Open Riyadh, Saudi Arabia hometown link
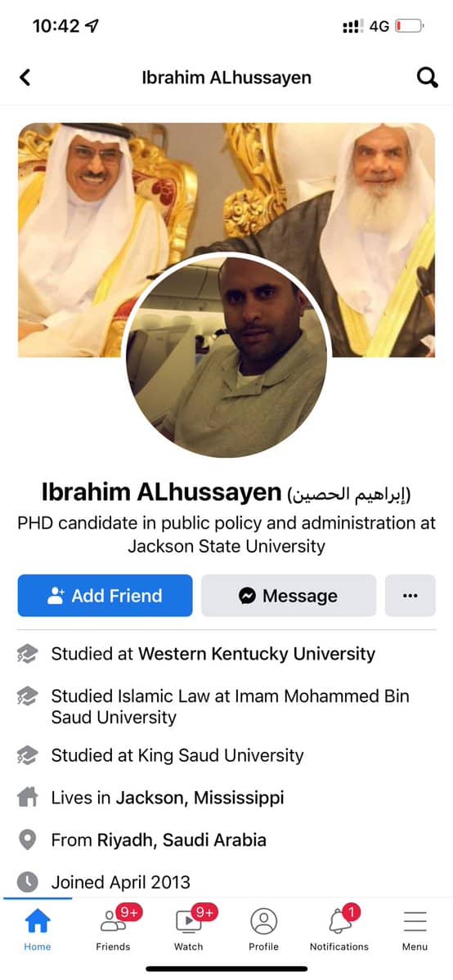This screenshot has width=453, height=980. pos(182,840)
